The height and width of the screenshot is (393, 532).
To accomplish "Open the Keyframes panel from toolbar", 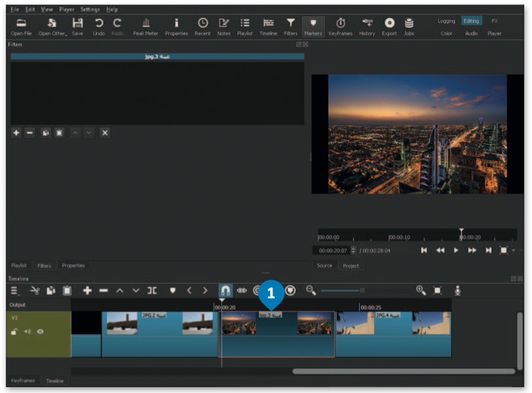I will [340, 27].
